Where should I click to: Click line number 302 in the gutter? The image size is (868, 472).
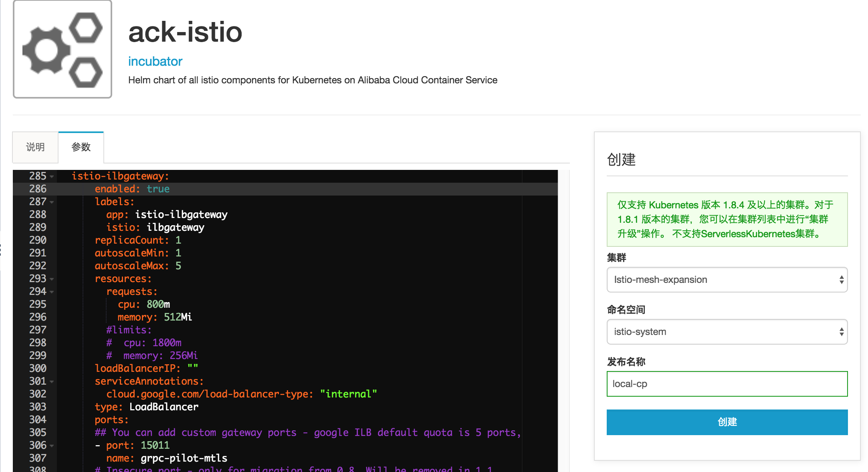(x=38, y=394)
